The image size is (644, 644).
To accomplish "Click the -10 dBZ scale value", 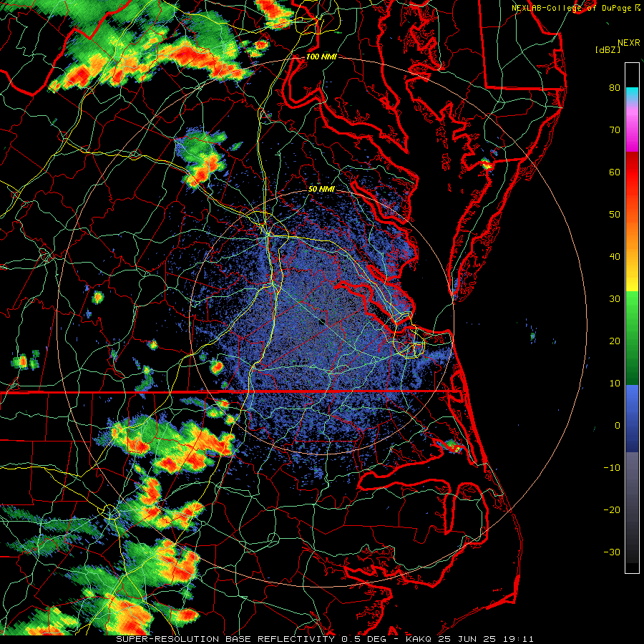I will click(x=612, y=468).
